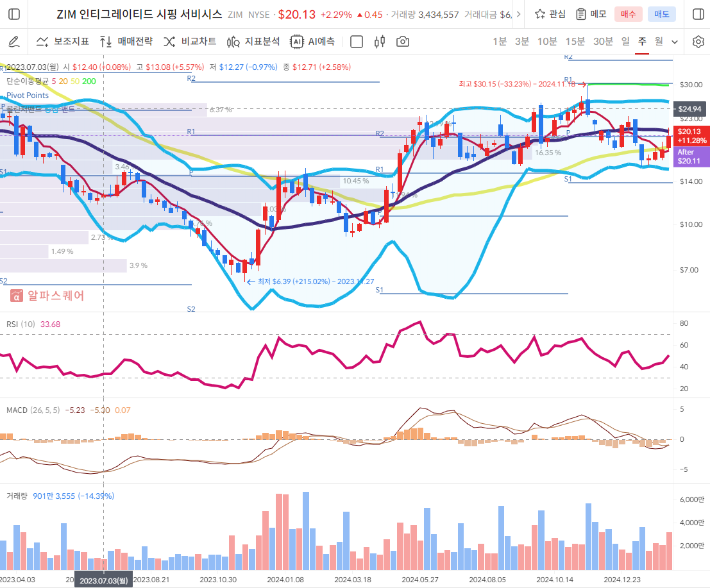Click the blue 매도 sell button
The image size is (710, 588).
pos(661,14)
